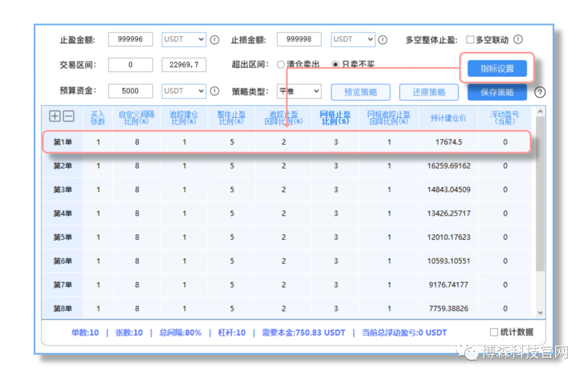Click the 止损金额 input field showing 999998

(299, 39)
